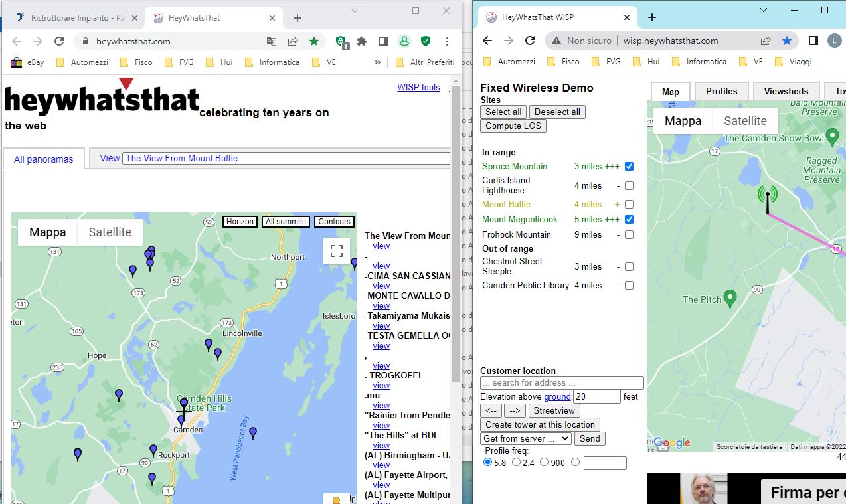The image size is (846, 504).
Task: Click The Camden Snow Bowl map pin
Action: 833,138
